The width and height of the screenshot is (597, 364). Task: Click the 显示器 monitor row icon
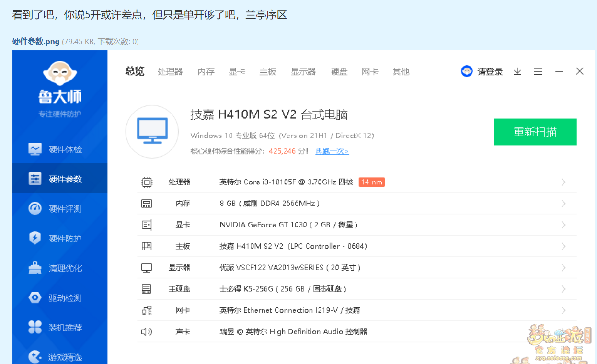click(x=147, y=268)
